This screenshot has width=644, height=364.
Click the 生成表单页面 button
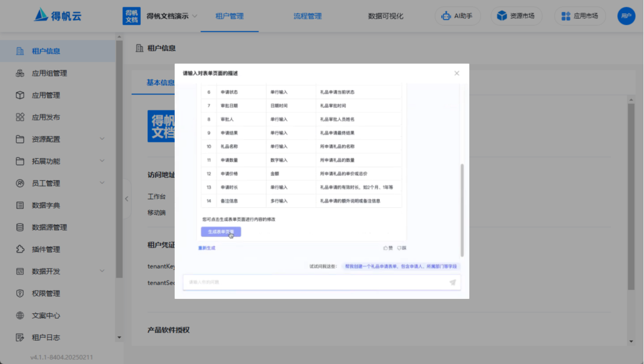point(221,232)
